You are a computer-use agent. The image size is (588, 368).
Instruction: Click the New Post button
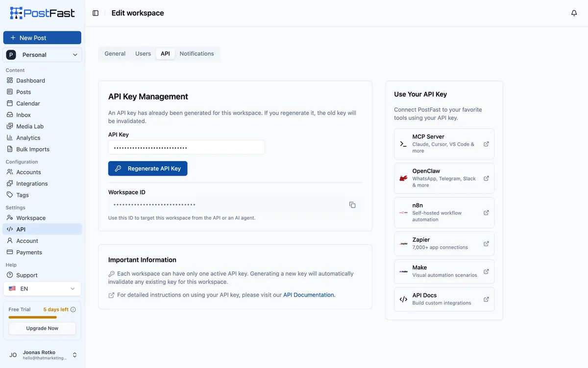[x=42, y=38]
